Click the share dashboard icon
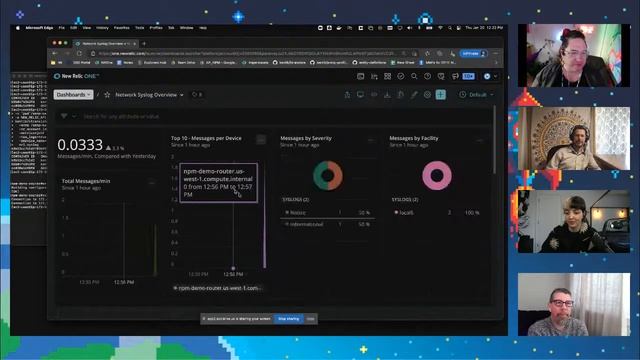The image size is (640, 360). click(x=347, y=95)
